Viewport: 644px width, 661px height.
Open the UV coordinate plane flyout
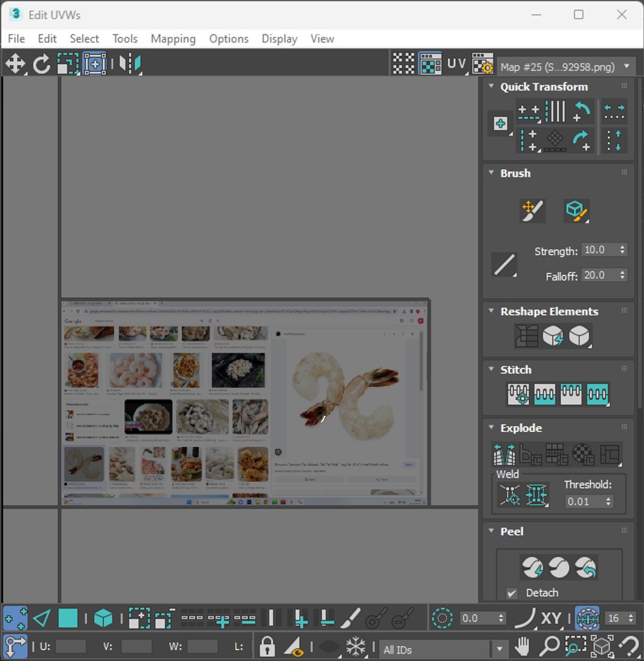coord(457,64)
